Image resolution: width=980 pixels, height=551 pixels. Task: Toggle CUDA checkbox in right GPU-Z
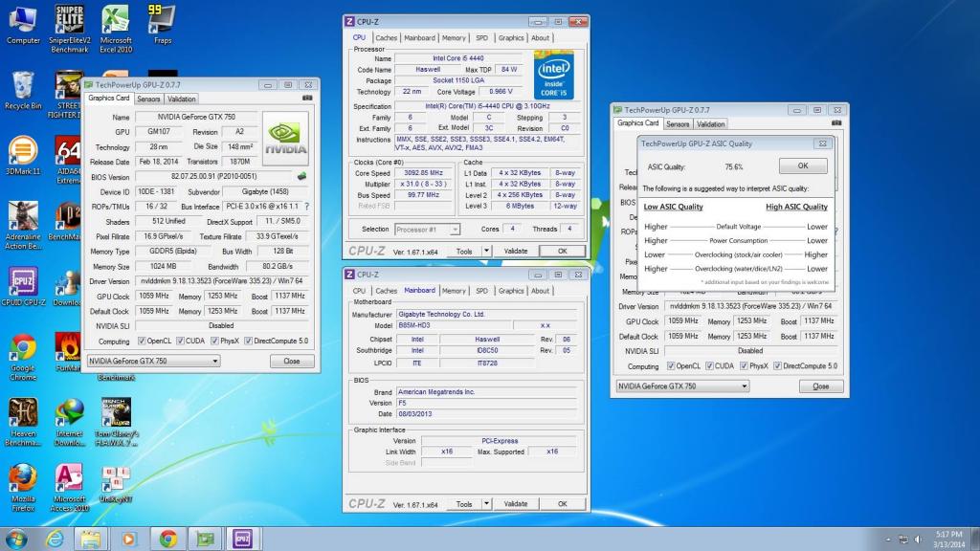[709, 366]
